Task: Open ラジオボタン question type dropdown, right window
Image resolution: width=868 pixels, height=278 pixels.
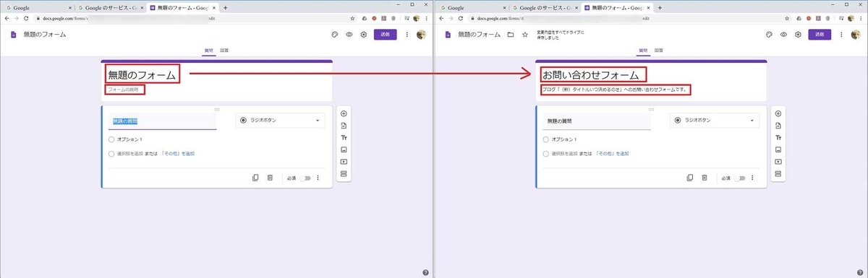Action: point(715,121)
